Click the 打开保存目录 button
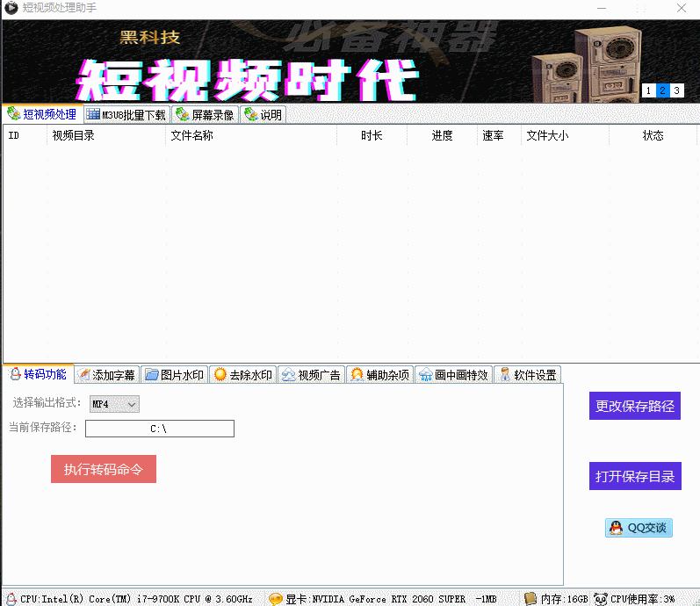This screenshot has width=700, height=606. click(635, 476)
